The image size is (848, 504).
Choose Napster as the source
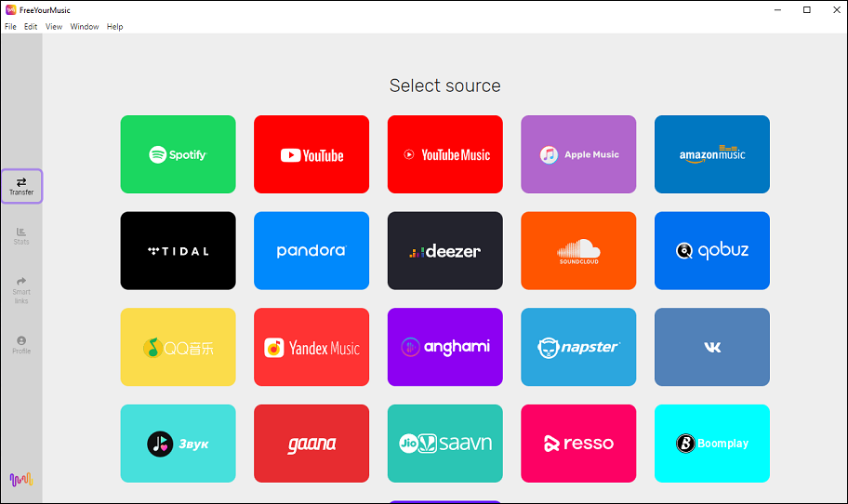(578, 347)
